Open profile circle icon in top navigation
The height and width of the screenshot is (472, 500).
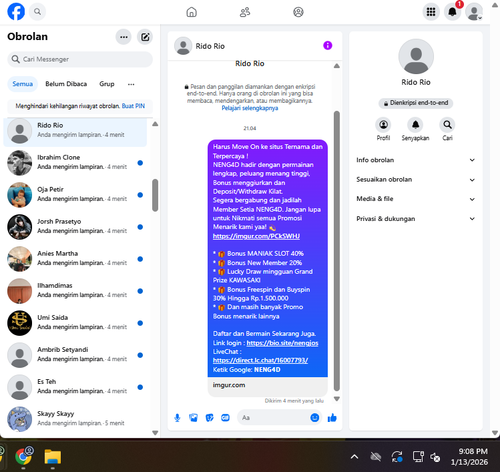(298, 12)
